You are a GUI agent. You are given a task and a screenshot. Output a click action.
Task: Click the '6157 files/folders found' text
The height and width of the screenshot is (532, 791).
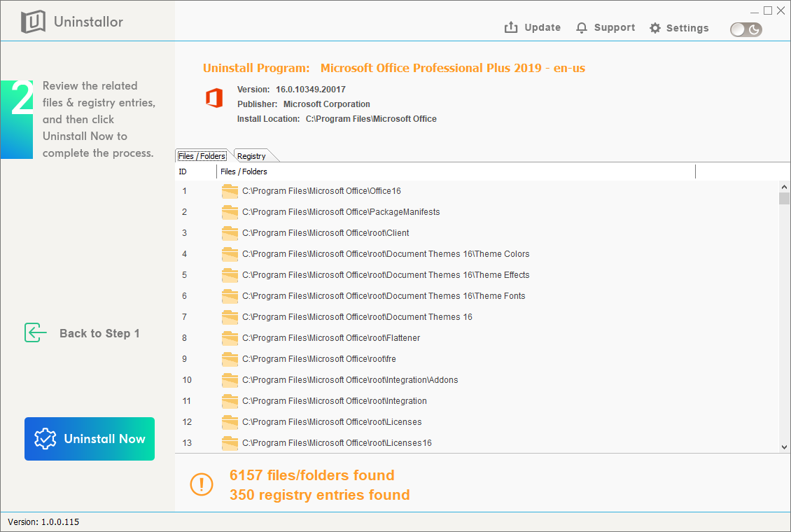(311, 475)
